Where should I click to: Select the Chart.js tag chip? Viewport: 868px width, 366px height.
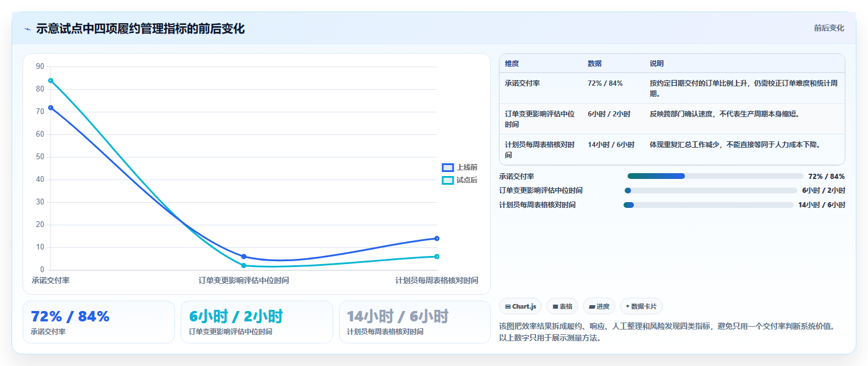click(520, 306)
